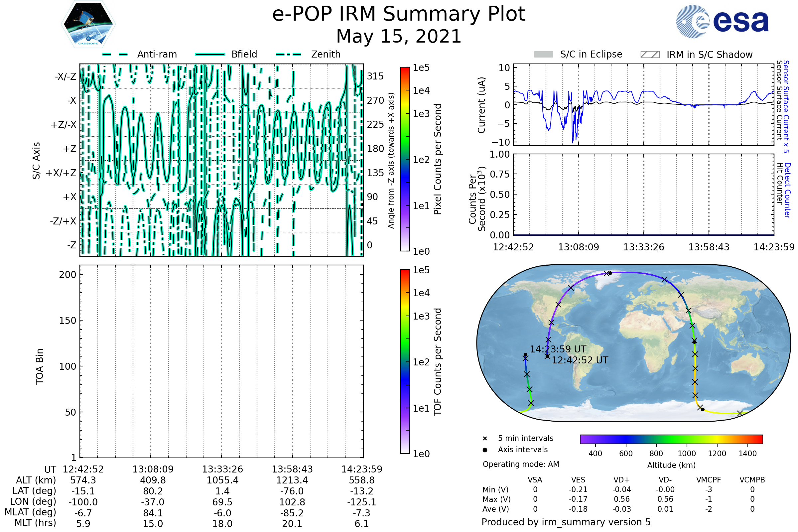Click the 13:33:26 tick under TOA Bin plot
Image resolution: width=798 pixels, height=532 pixels.
[222, 469]
